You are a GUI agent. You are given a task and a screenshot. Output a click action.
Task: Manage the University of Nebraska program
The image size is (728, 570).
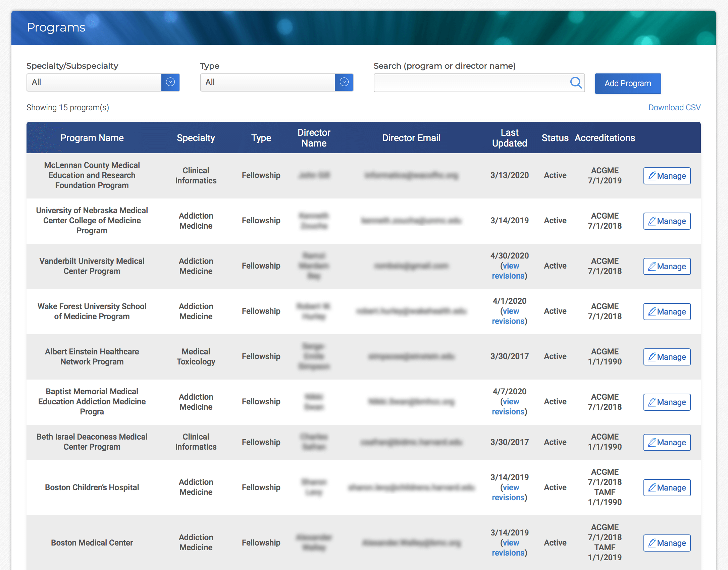click(667, 221)
